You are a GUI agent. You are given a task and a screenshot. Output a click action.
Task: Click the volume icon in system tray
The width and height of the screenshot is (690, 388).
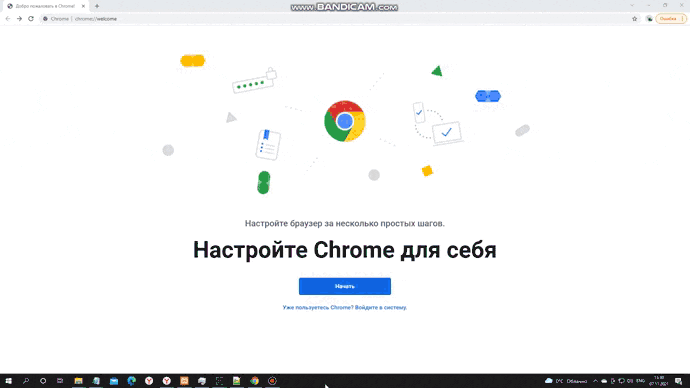(x=630, y=381)
